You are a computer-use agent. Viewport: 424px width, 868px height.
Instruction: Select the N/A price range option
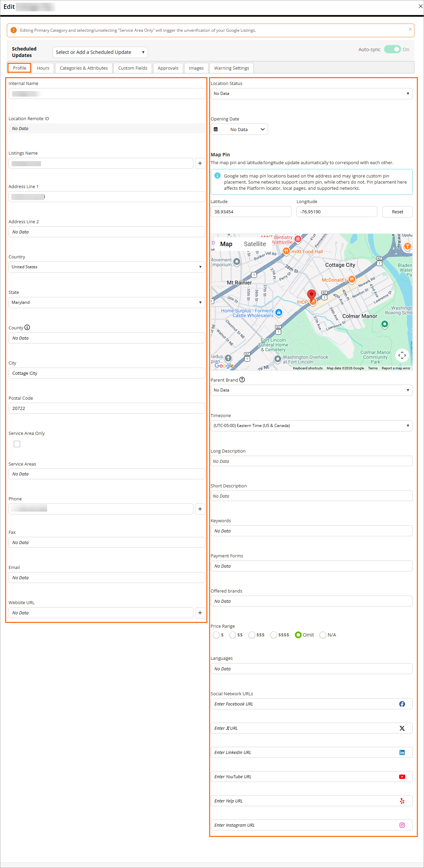(x=323, y=635)
